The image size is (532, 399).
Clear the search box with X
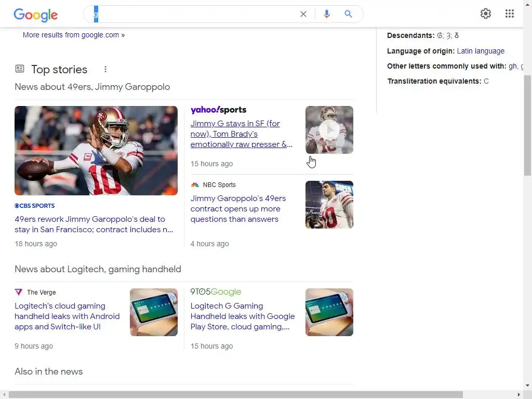point(303,14)
